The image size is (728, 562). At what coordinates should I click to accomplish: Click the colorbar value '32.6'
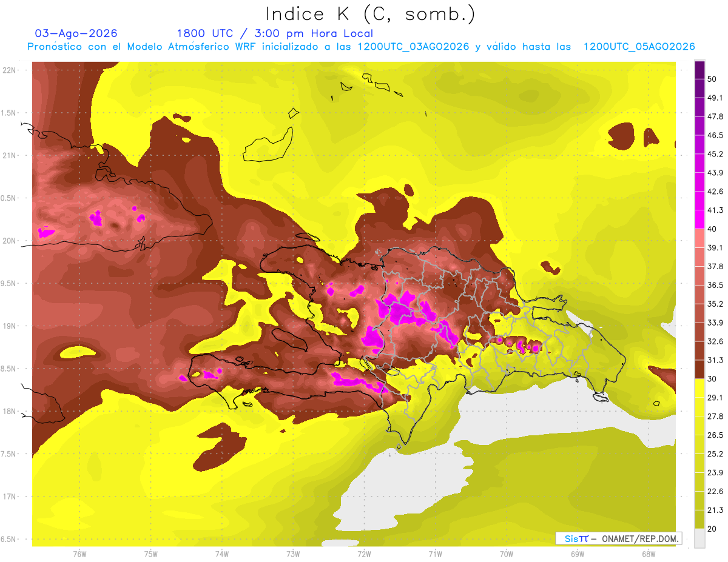715,341
